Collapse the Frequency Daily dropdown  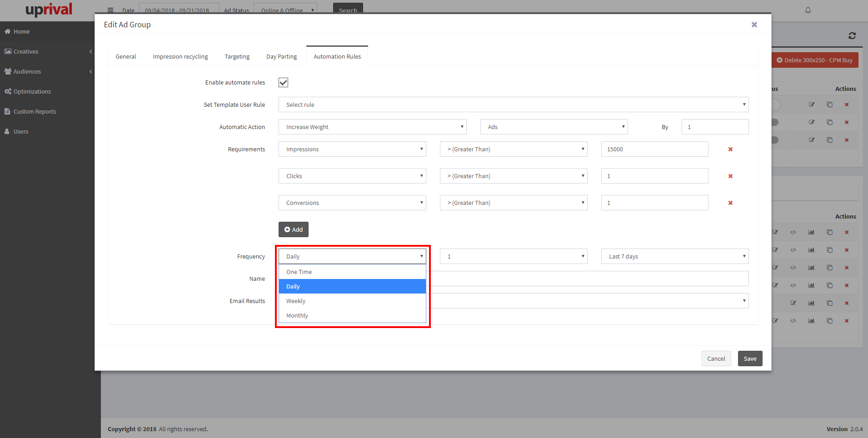point(352,256)
